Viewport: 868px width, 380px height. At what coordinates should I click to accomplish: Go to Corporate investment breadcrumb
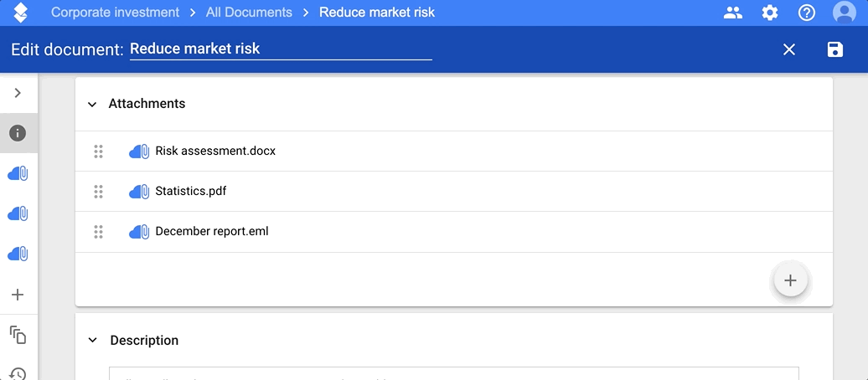pyautogui.click(x=115, y=13)
